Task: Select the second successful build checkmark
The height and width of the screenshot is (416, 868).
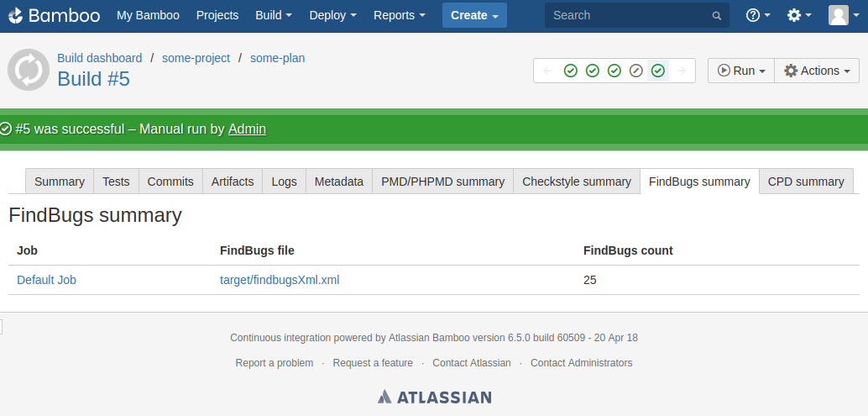Action: coord(593,71)
